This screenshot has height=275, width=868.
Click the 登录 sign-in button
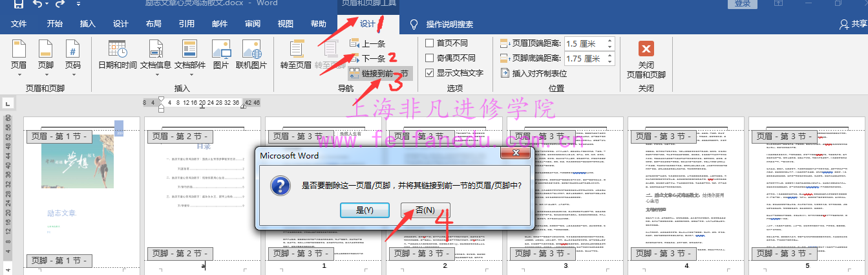click(x=743, y=4)
